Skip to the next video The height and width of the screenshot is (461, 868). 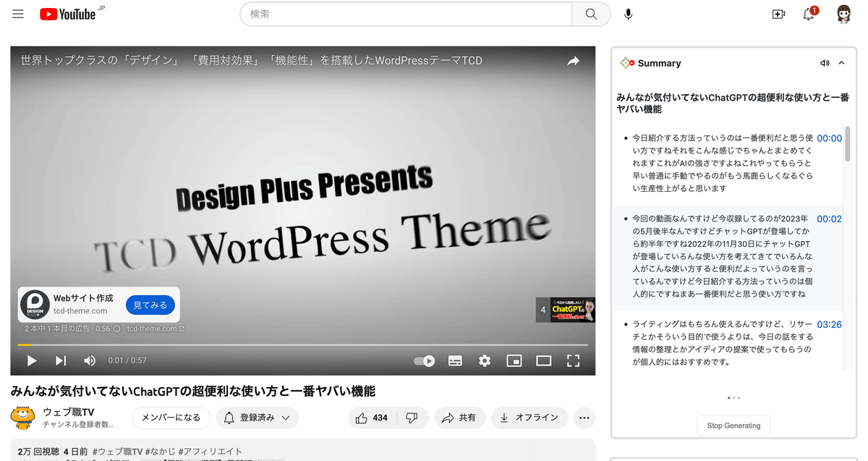point(61,360)
